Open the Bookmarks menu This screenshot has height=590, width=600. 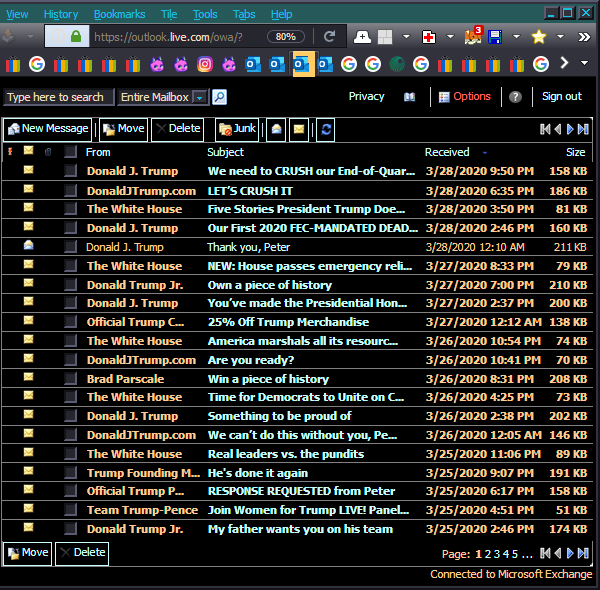[119, 14]
